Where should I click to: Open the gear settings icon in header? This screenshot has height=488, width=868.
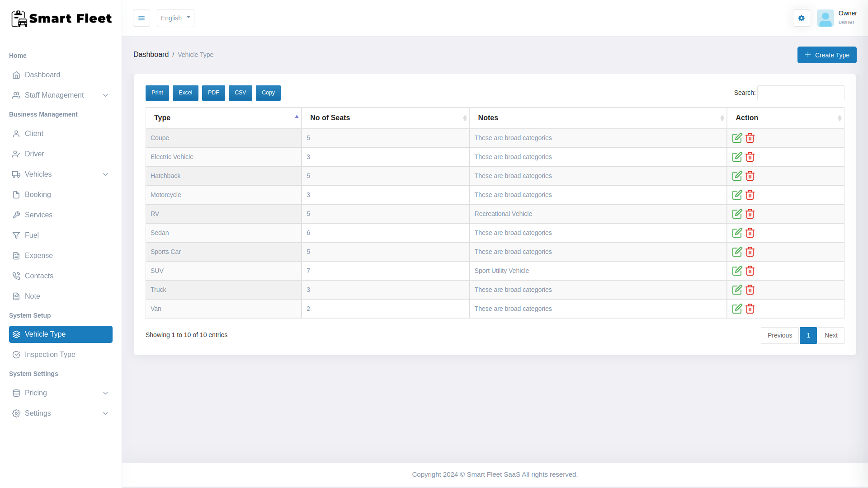[x=801, y=18]
